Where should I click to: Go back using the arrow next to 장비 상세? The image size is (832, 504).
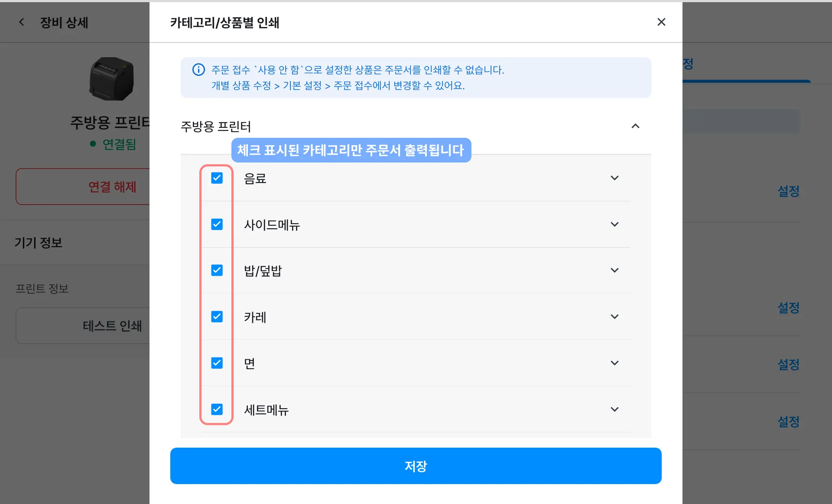tap(22, 22)
